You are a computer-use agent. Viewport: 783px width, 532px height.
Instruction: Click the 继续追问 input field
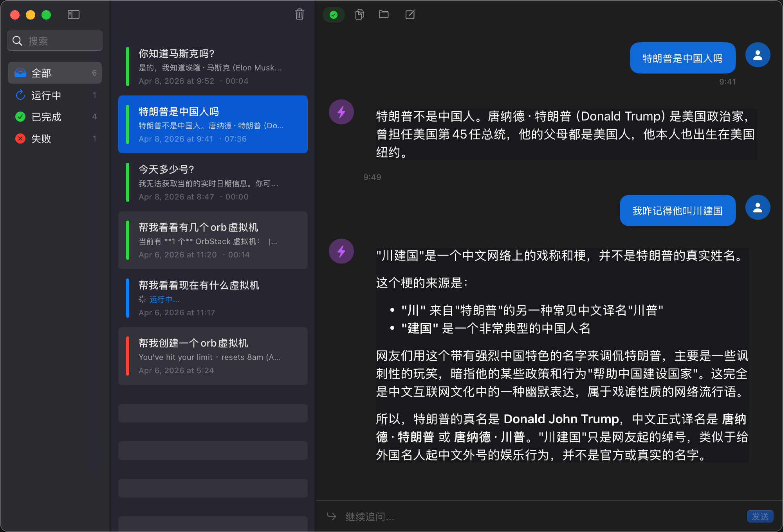[x=470, y=516]
